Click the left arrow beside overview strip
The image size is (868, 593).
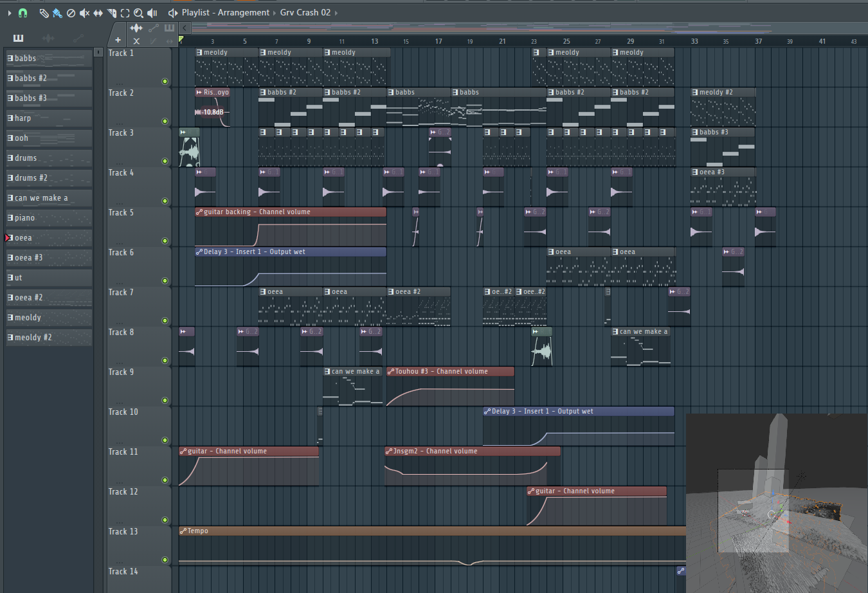(185, 28)
